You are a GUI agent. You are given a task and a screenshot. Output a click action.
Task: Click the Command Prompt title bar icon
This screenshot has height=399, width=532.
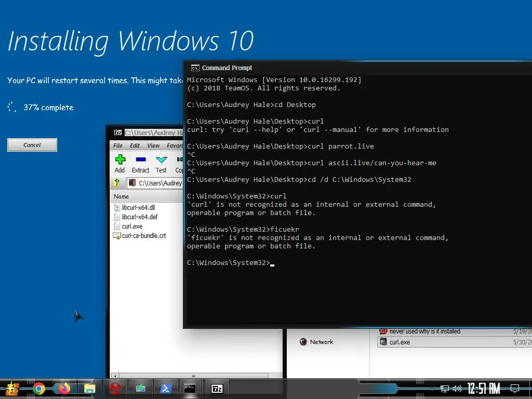pos(195,68)
